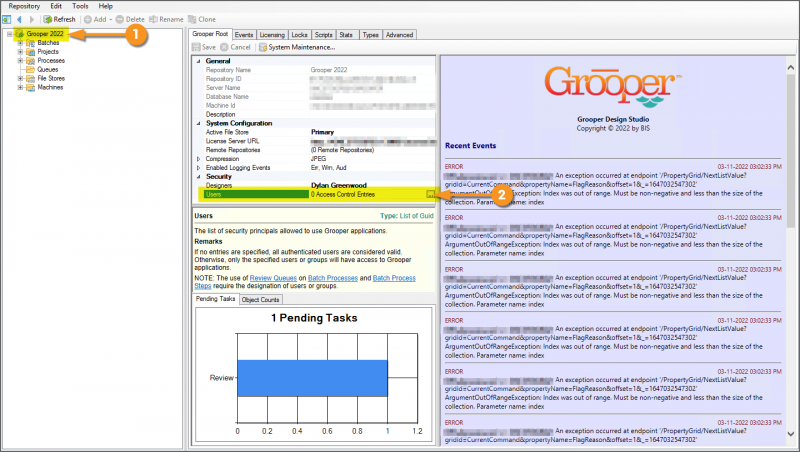Switch to the Scripts tab
The image size is (800, 452).
click(323, 35)
